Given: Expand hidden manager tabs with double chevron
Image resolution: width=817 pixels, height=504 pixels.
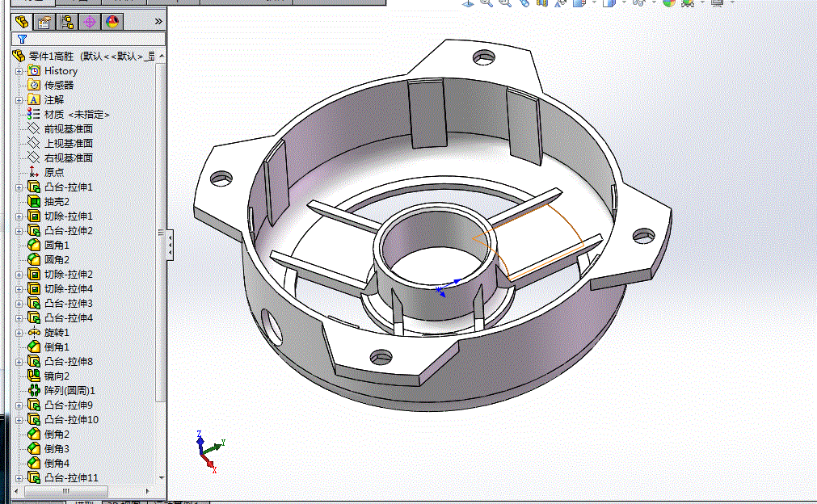Looking at the screenshot, I should [158, 21].
